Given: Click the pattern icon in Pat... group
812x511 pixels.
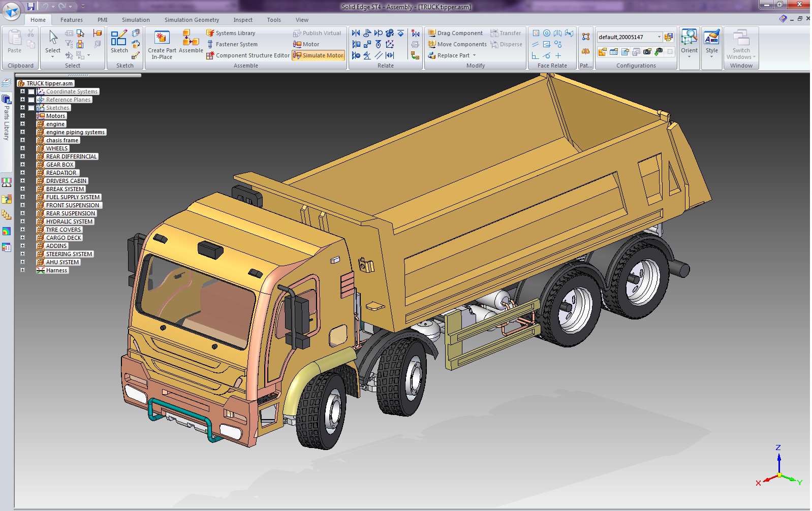Looking at the screenshot, I should (586, 37).
